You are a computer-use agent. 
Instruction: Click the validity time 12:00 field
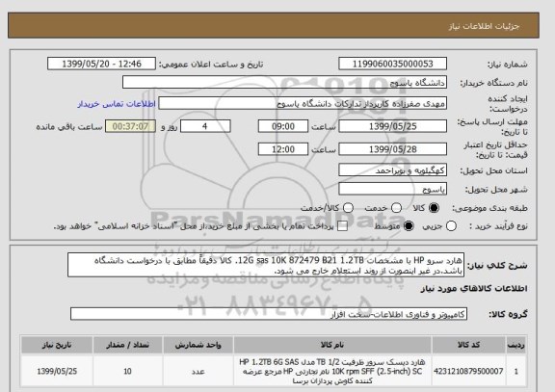283,149
